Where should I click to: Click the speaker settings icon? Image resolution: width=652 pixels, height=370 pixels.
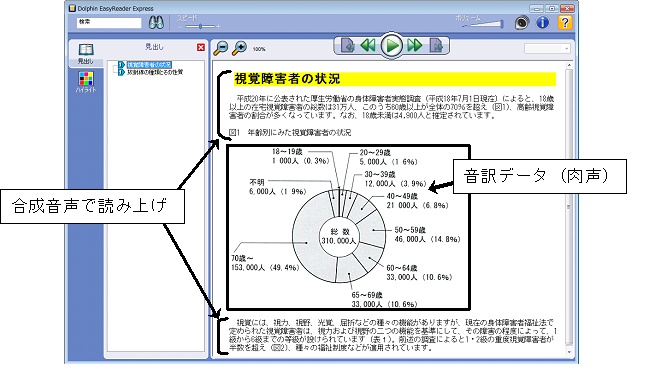pyautogui.click(x=521, y=22)
